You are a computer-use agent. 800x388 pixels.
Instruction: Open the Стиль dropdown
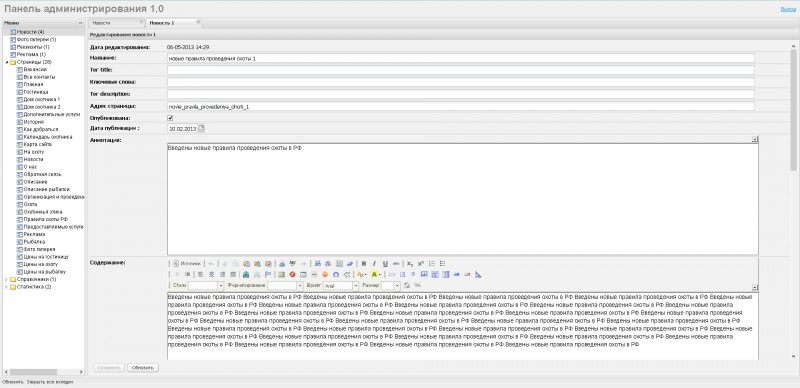coord(206,285)
